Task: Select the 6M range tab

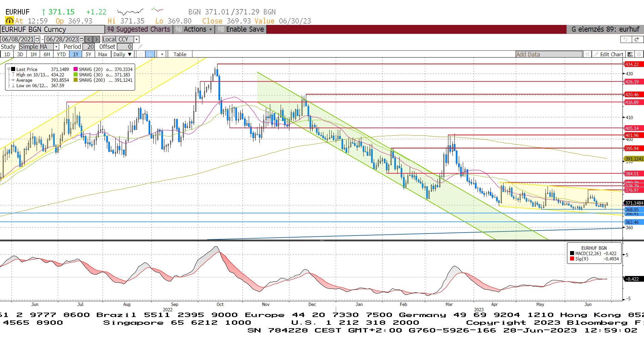Action: pos(47,54)
